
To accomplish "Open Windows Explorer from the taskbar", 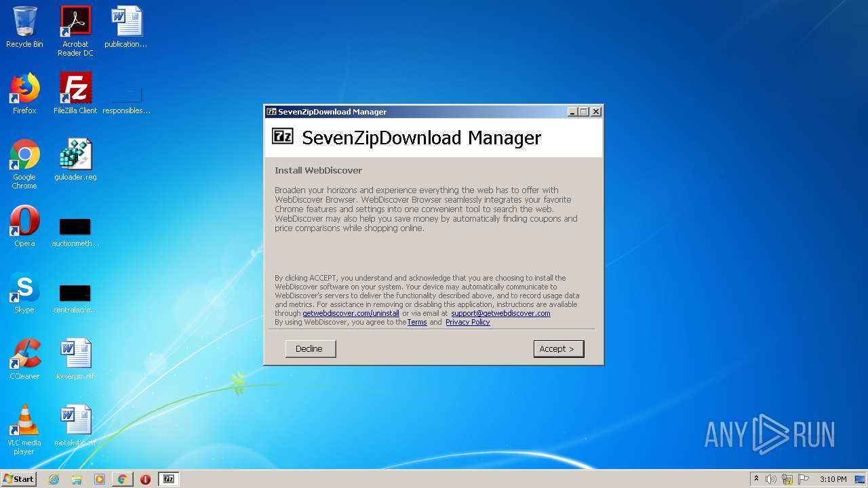I will point(77,479).
